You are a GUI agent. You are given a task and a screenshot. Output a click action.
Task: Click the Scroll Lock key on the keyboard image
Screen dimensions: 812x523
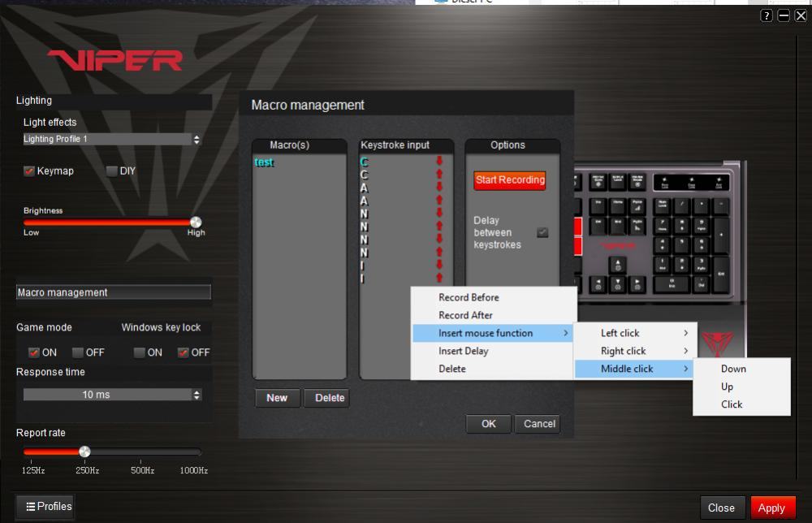coord(618,181)
